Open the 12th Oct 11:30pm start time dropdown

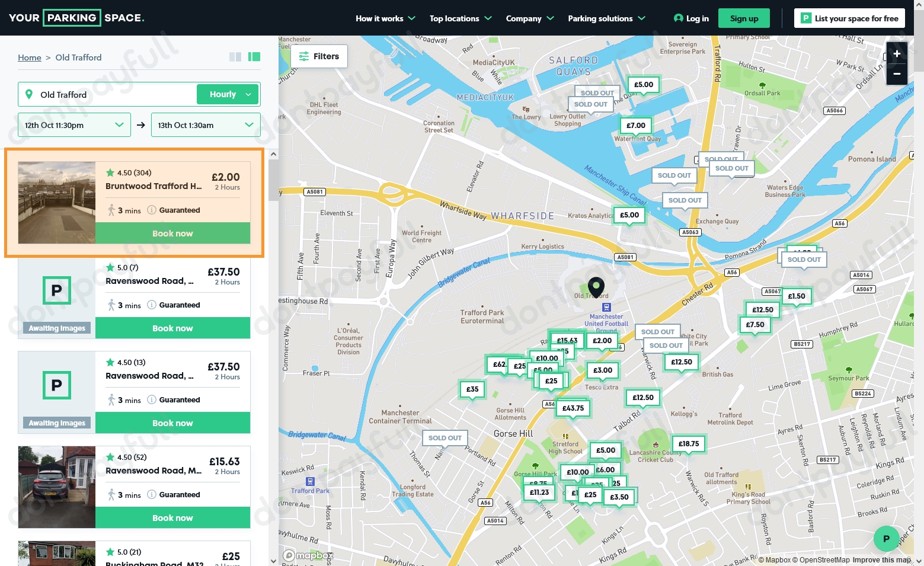74,125
